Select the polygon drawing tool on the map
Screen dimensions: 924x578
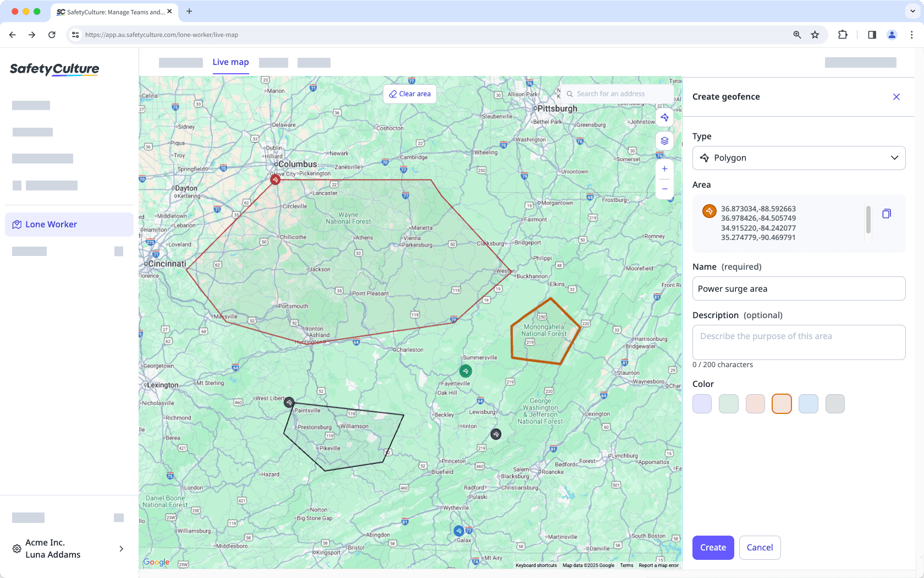point(664,117)
